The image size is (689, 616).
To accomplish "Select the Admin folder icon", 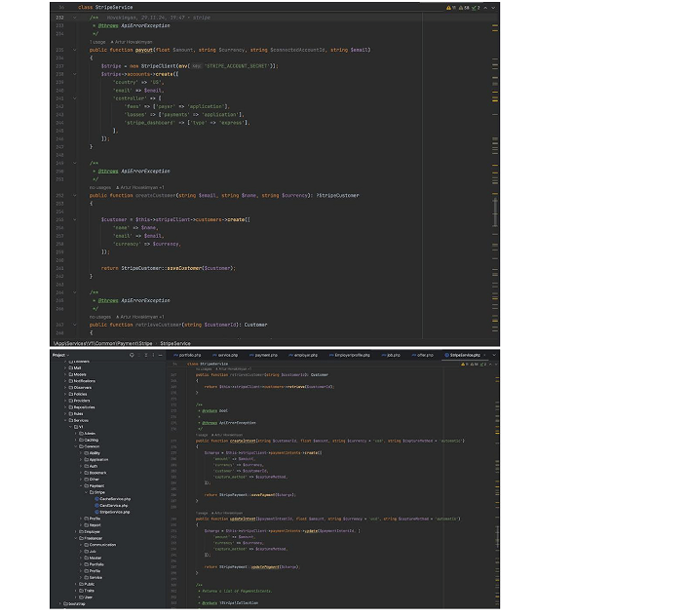I will tap(81, 434).
